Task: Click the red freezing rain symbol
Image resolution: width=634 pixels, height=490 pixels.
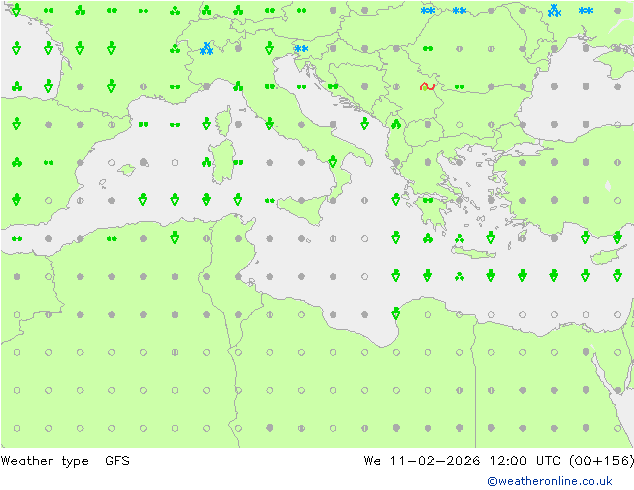Action: click(x=427, y=86)
